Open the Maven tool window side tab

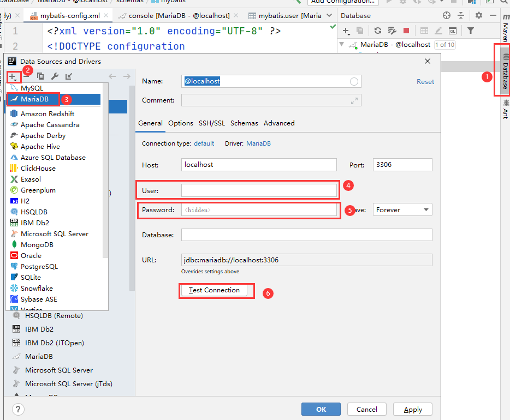click(x=506, y=28)
